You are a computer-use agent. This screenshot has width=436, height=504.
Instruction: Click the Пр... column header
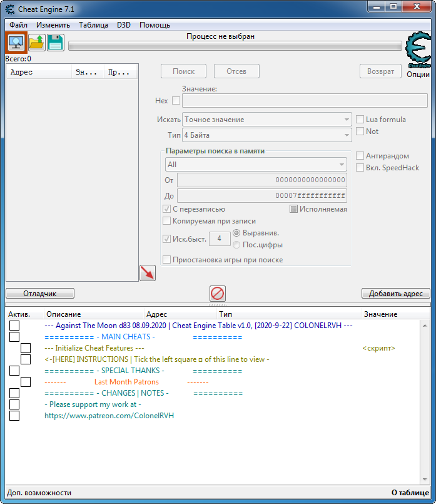(120, 72)
